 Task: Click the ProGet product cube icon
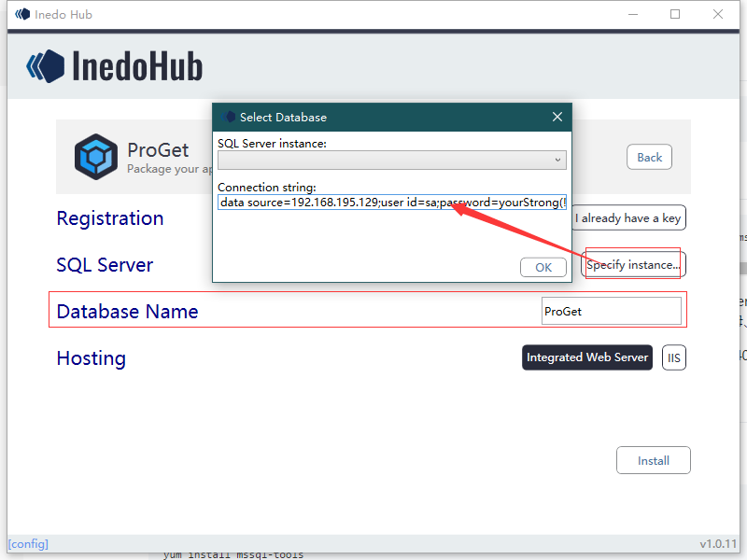point(96,157)
